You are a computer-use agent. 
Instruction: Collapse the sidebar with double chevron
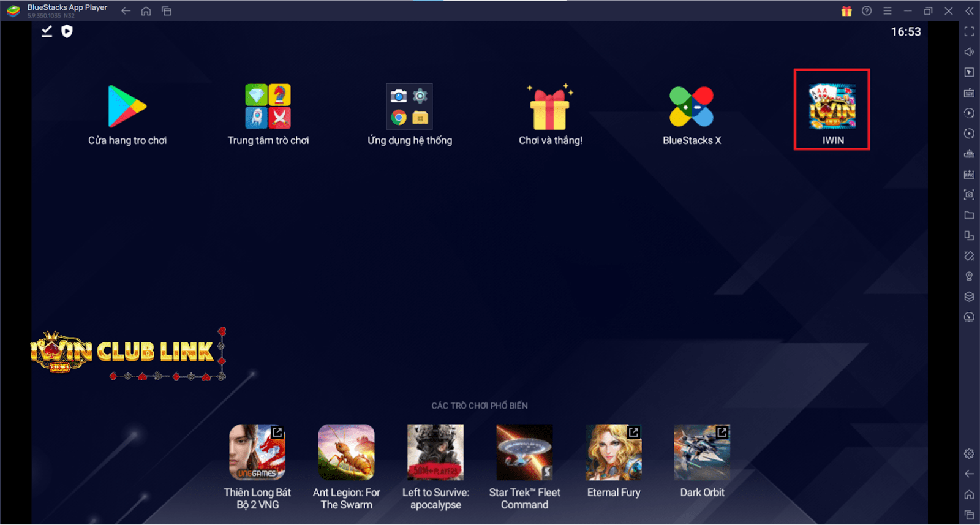(x=969, y=11)
